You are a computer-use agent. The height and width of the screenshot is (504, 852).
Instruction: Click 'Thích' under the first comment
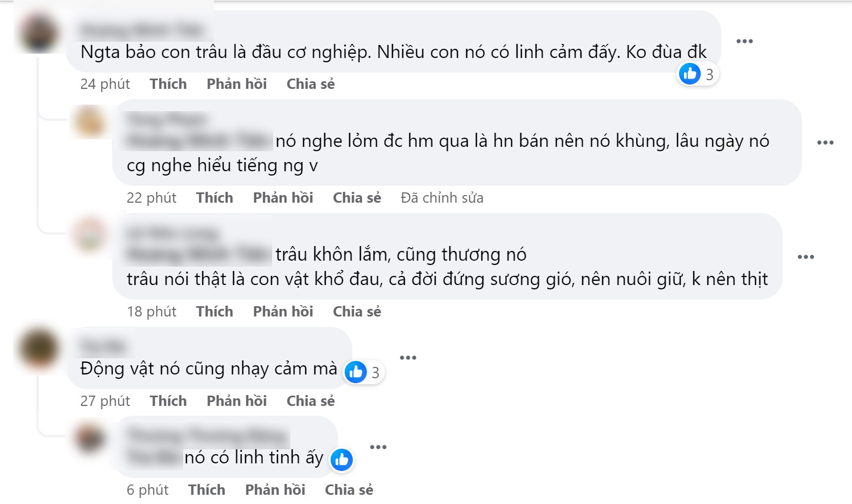(x=168, y=83)
